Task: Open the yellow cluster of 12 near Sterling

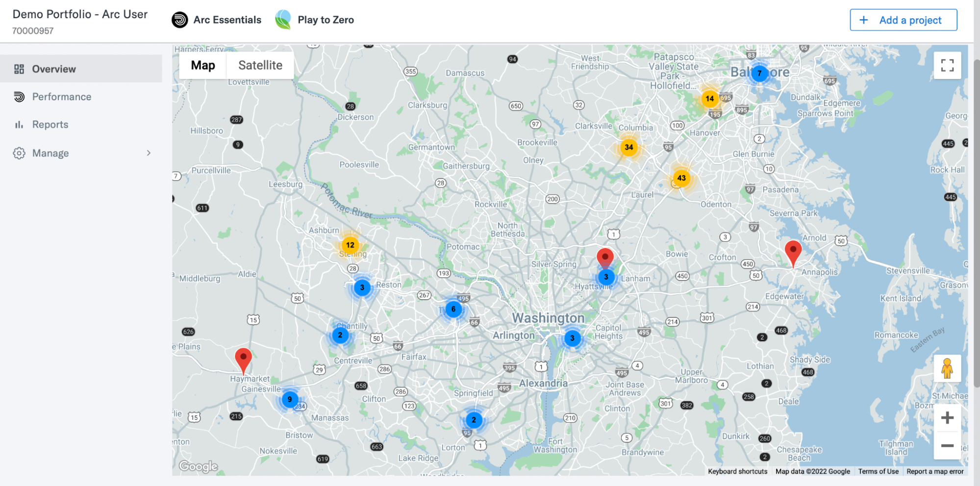Action: coord(350,245)
